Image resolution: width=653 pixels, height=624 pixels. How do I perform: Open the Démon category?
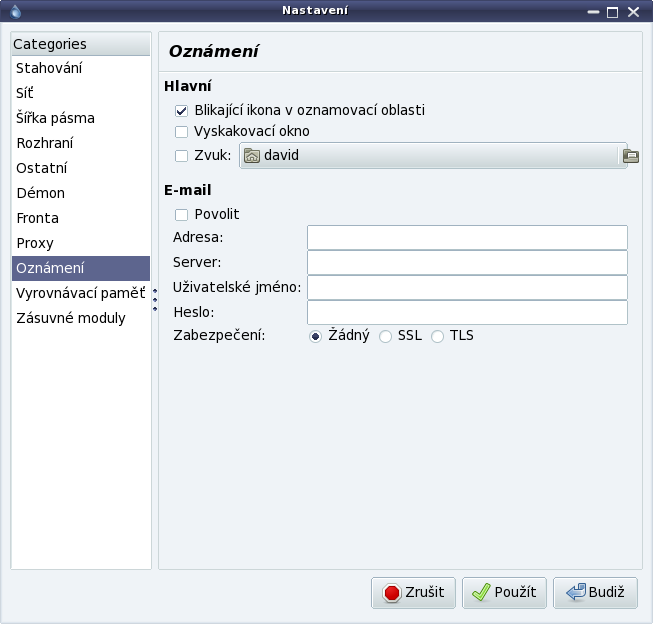pyautogui.click(x=81, y=193)
